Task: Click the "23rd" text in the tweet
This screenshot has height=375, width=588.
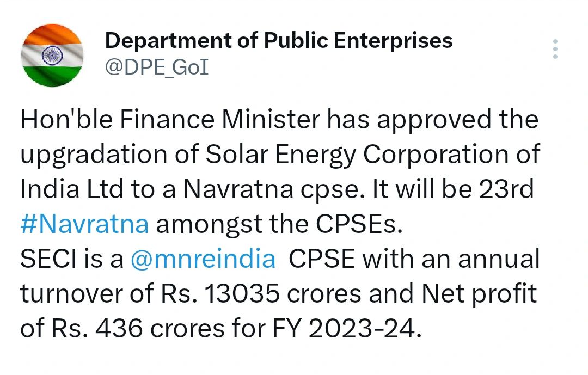Action: coord(507,189)
